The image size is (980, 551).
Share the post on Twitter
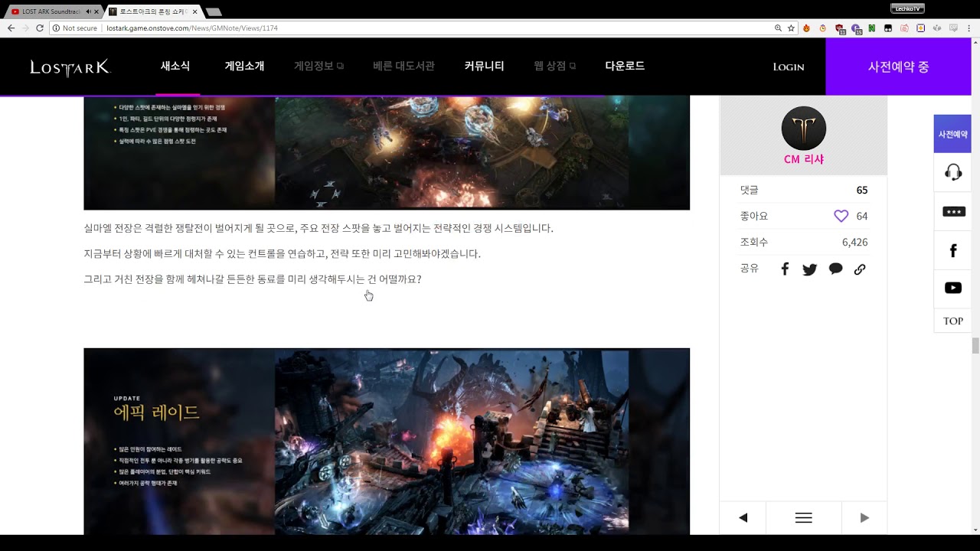[809, 269]
